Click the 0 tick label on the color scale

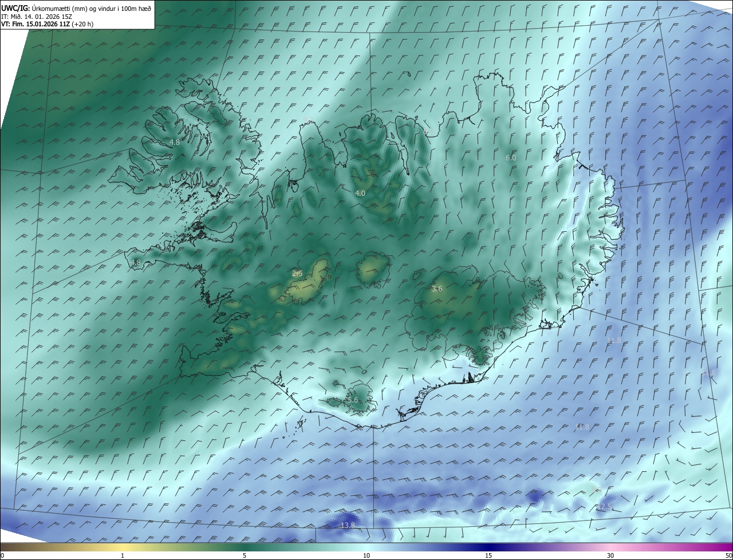click(x=2, y=555)
